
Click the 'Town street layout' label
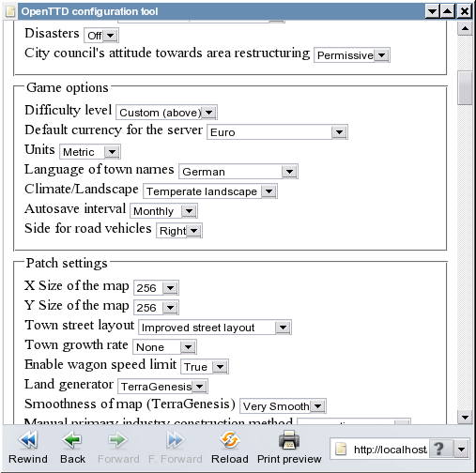80,325
